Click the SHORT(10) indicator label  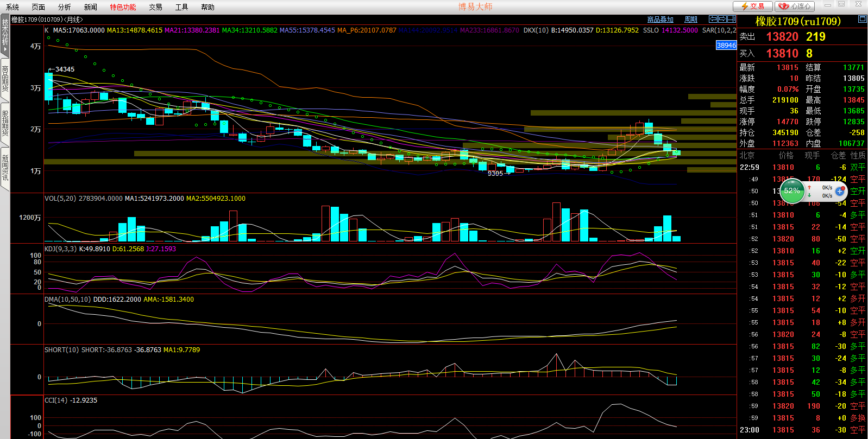(x=62, y=350)
